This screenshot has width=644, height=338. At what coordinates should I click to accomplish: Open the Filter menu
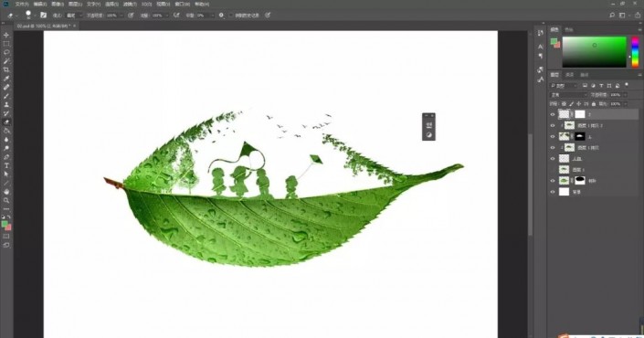pos(130,4)
